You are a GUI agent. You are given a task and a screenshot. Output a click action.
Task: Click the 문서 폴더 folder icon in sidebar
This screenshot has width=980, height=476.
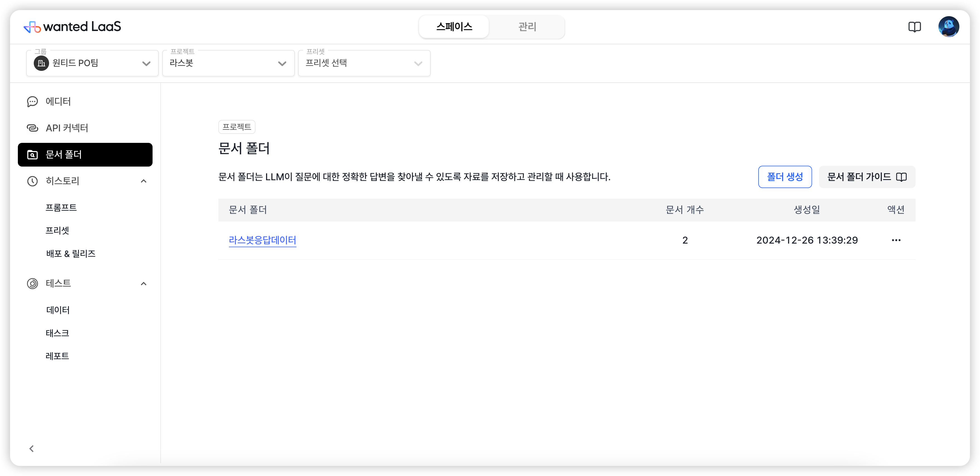point(32,155)
